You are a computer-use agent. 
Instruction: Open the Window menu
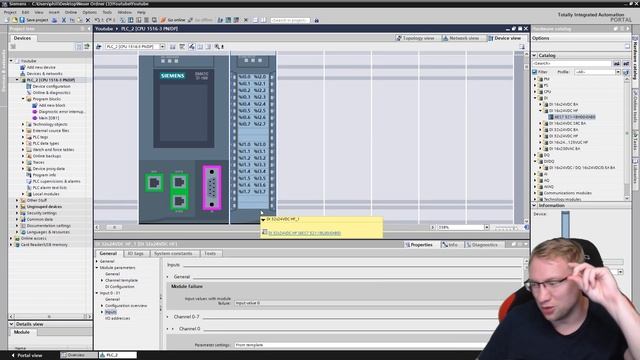click(x=124, y=12)
